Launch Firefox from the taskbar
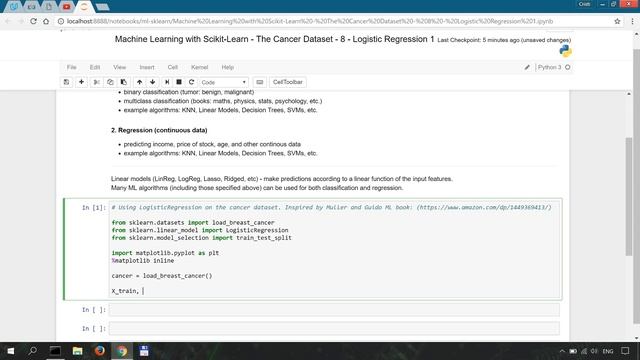The height and width of the screenshot is (360, 640). 100,351
